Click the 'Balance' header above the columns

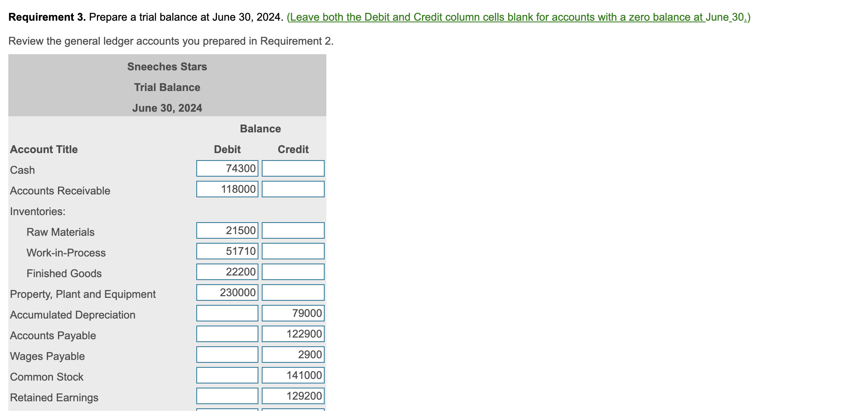(x=260, y=129)
